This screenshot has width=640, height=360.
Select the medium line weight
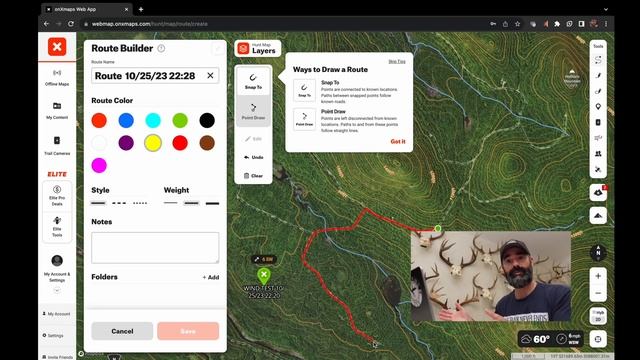click(x=191, y=203)
